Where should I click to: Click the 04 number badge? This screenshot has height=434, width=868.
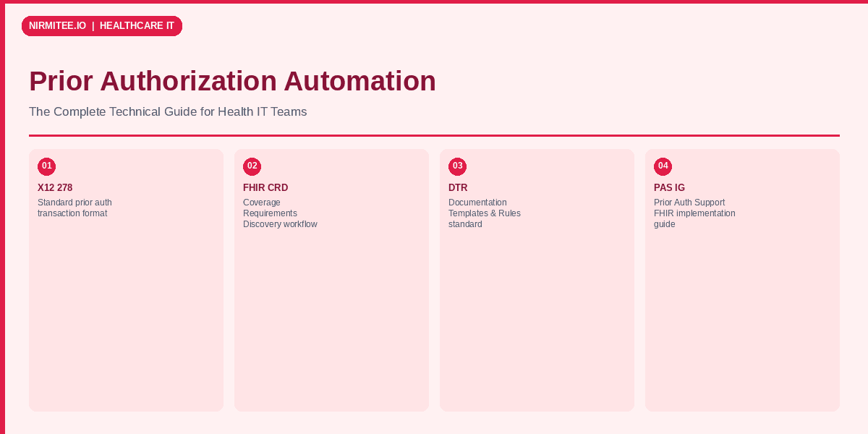663,166
